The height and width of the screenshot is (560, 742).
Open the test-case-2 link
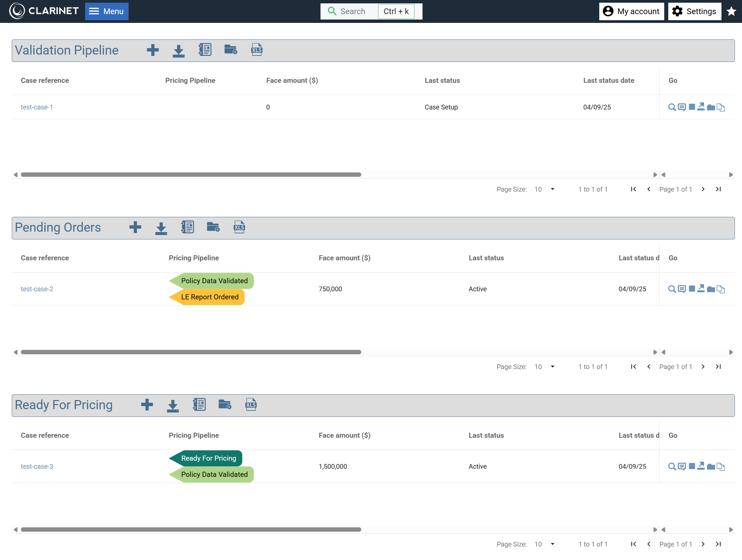(x=37, y=289)
